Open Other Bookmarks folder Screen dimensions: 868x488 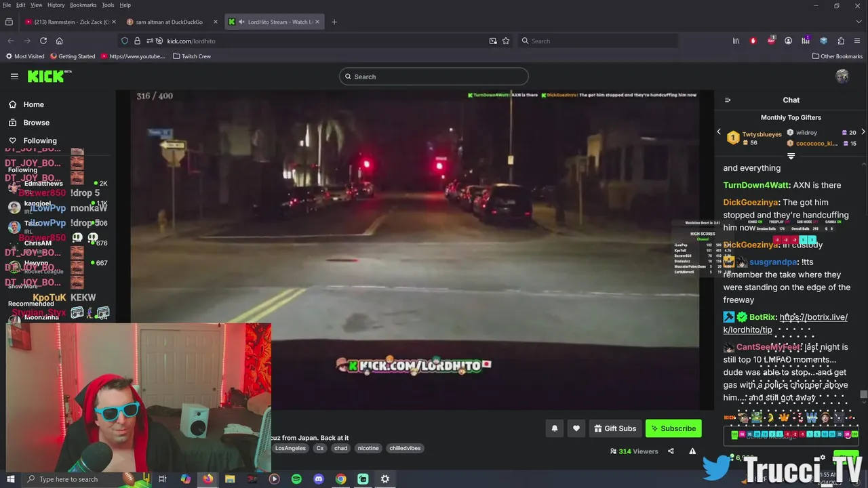(837, 56)
